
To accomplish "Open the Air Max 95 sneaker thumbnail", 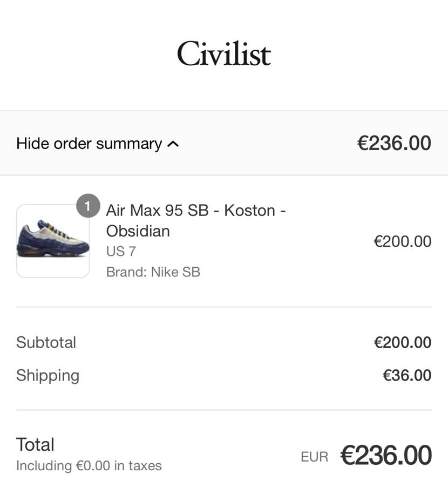I will pyautogui.click(x=53, y=241).
